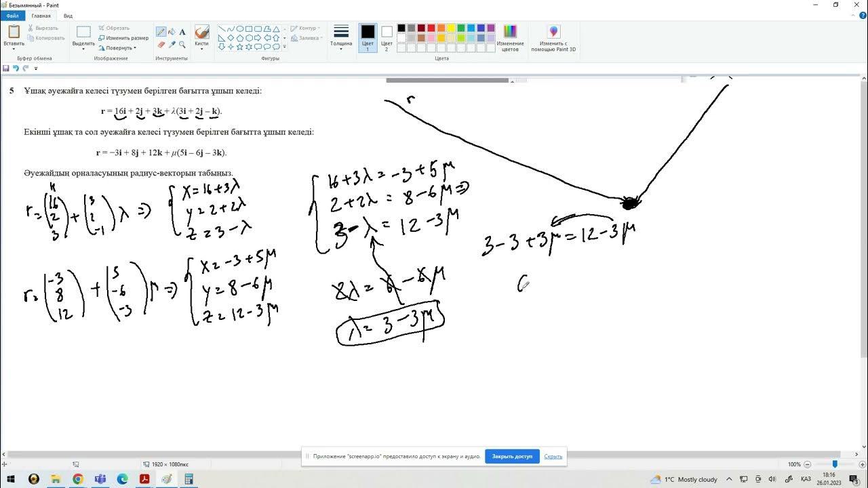Viewport: 868px width, 488px height.
Task: Open the Customize Quick Access Toolbar arrow
Action: [x=36, y=68]
